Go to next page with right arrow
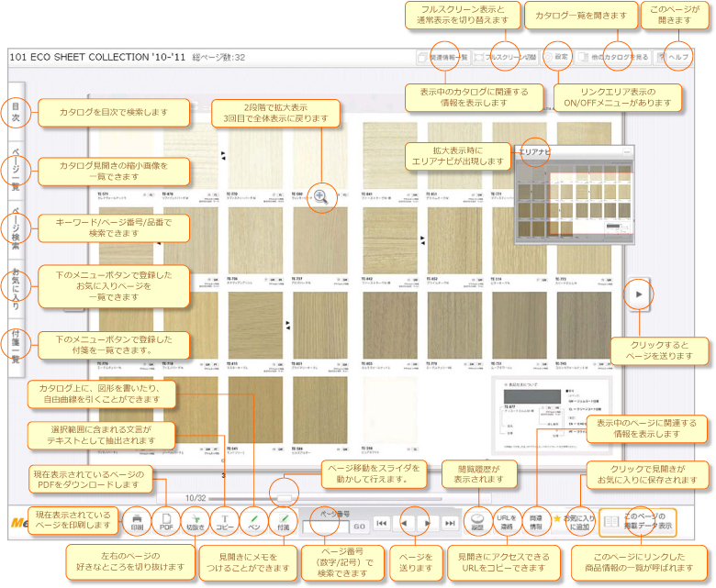Image resolution: width=716 pixels, height=588 pixels. point(638,294)
